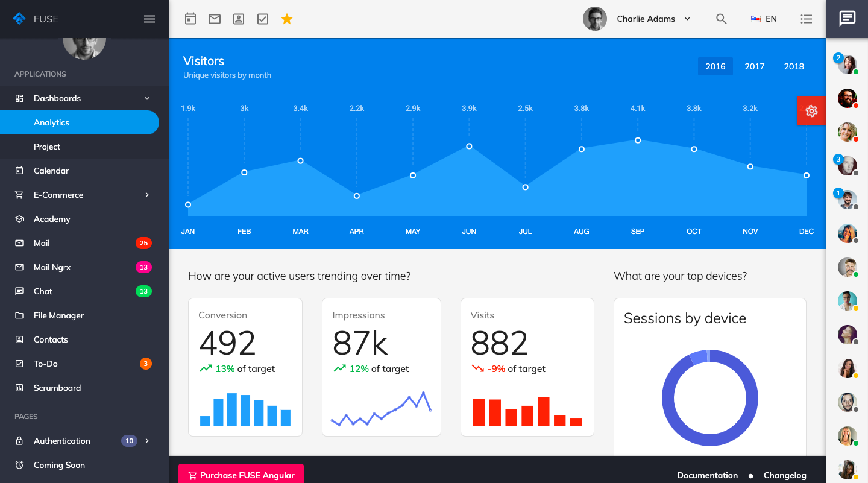The height and width of the screenshot is (483, 868).
Task: Open the chat panel icon at top right
Action: [847, 19]
